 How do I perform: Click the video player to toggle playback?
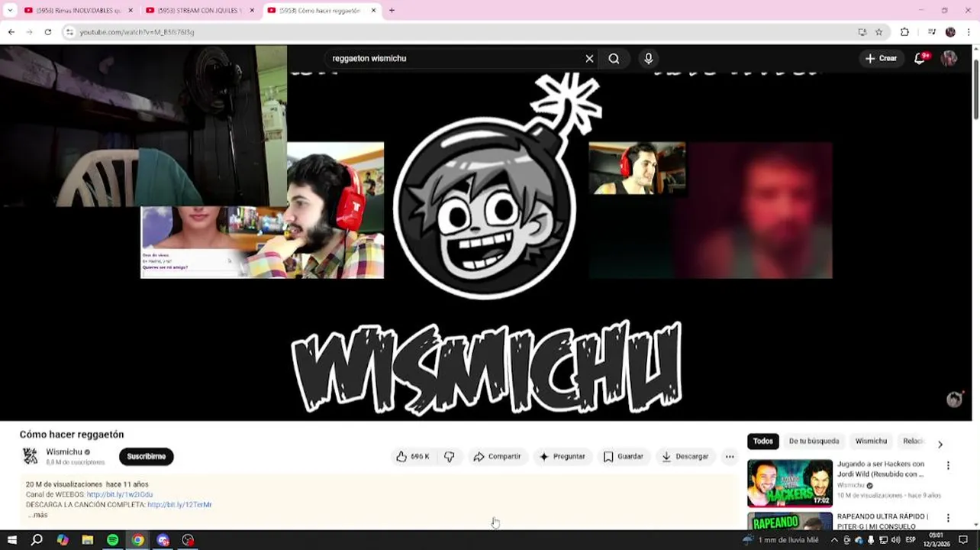486,233
